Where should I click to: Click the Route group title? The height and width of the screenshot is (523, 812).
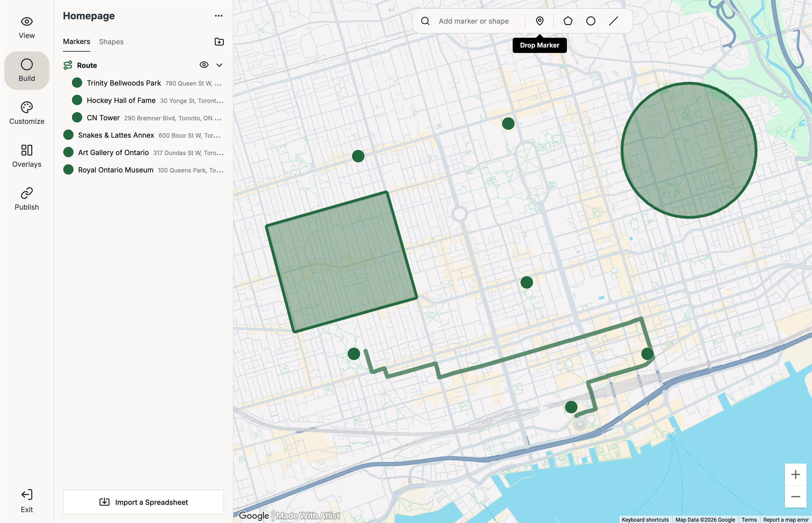point(87,65)
